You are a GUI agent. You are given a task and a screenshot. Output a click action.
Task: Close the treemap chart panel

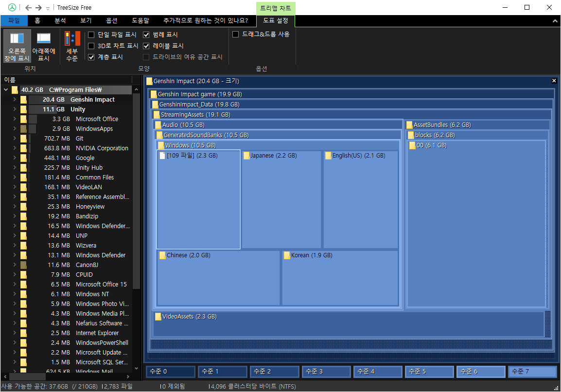coord(554,81)
